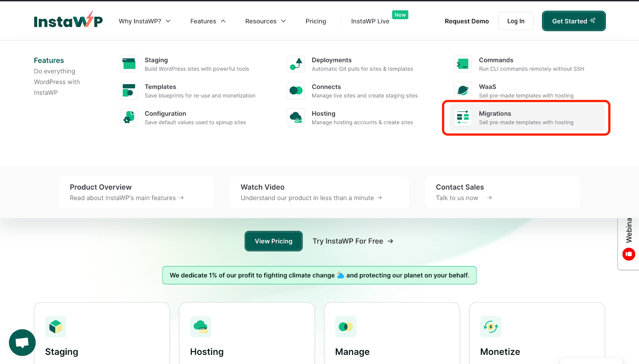Click the Monetize card heading

(500, 352)
